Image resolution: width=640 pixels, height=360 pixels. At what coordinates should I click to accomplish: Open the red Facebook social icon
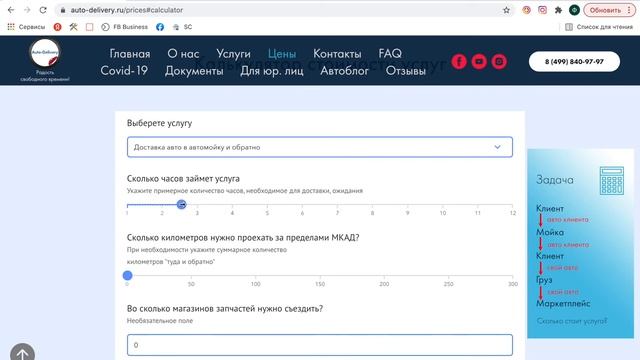459,62
